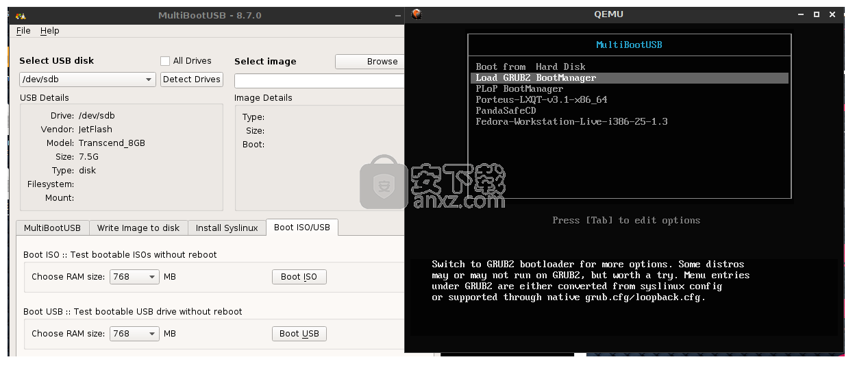Select 'PandaSafeCD' boot entry
The image size is (868, 366).
[506, 111]
